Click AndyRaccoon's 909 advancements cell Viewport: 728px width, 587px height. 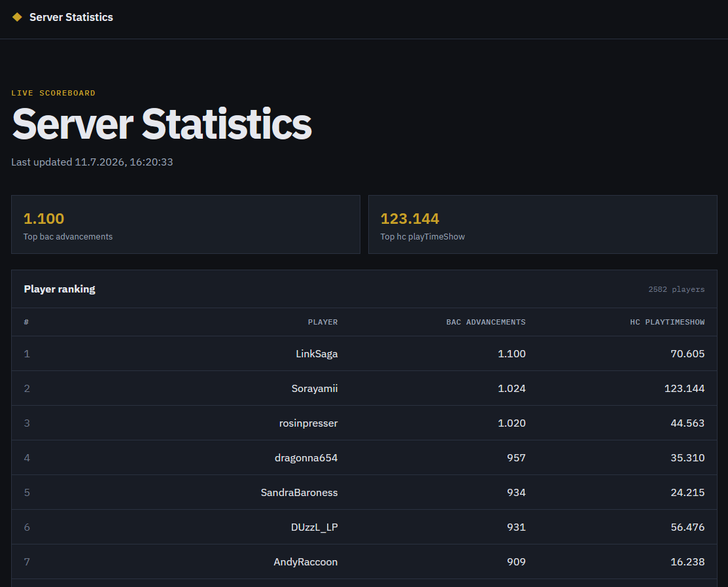(x=516, y=562)
